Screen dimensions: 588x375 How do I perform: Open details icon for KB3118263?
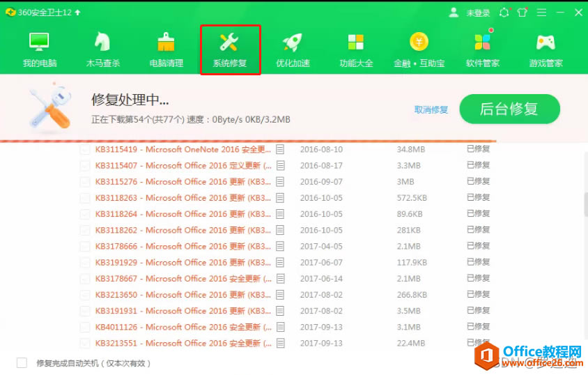pos(280,198)
